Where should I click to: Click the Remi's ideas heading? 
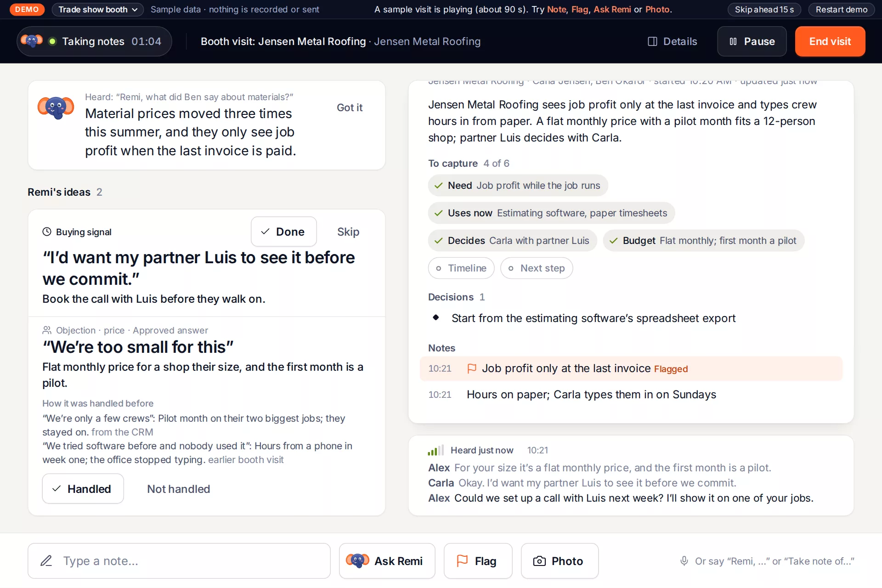59,192
